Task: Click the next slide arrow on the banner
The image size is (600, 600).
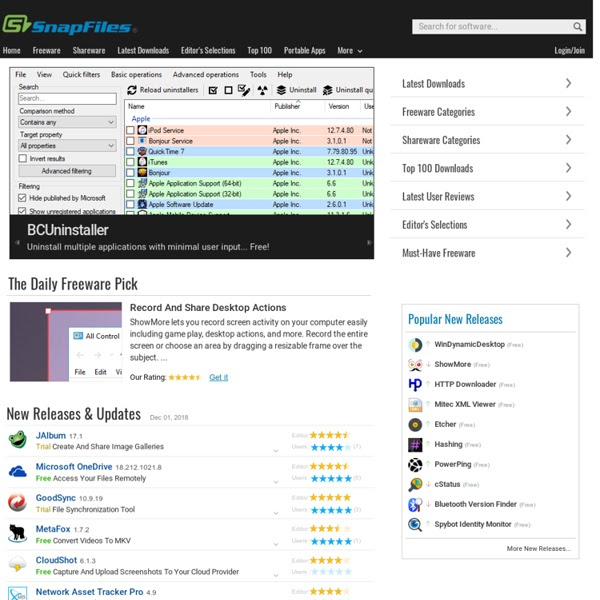Action: [x=369, y=242]
